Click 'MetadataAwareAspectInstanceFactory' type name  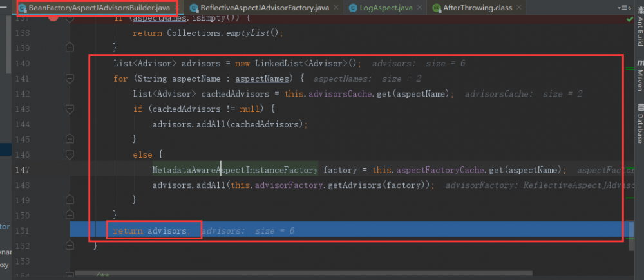pos(235,169)
